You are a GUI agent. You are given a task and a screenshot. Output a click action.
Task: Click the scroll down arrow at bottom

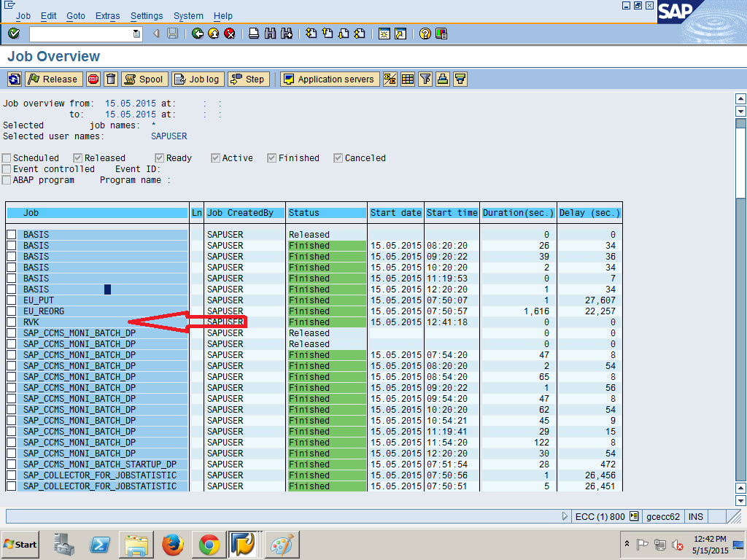pos(740,500)
